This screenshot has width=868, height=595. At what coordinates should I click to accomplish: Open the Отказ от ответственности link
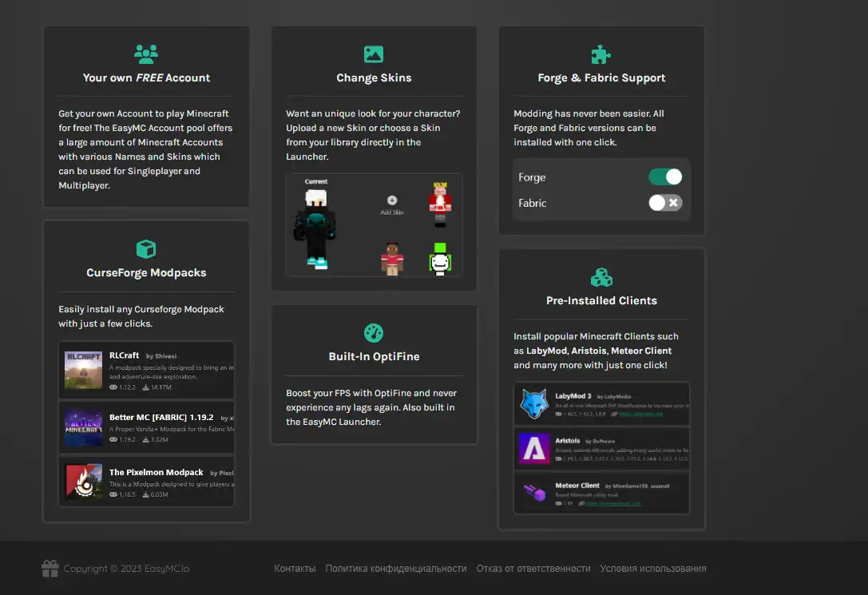coord(533,569)
